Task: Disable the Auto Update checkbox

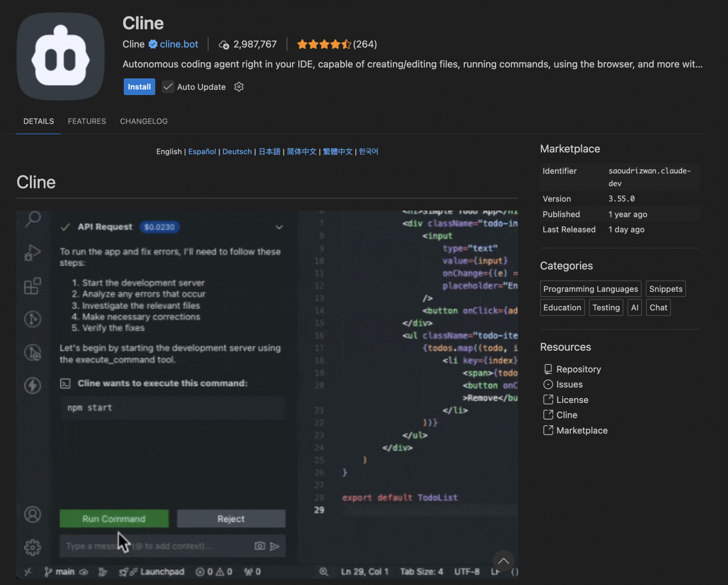Action: [x=168, y=87]
